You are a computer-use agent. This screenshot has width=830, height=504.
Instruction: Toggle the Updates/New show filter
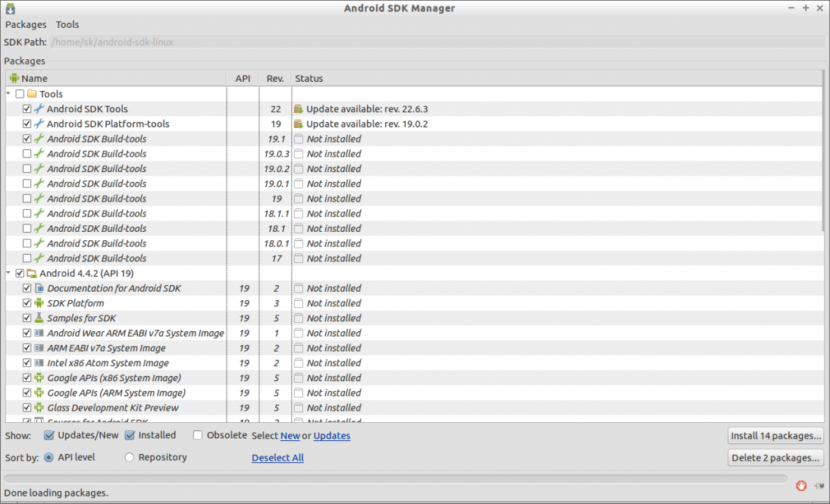coord(49,435)
